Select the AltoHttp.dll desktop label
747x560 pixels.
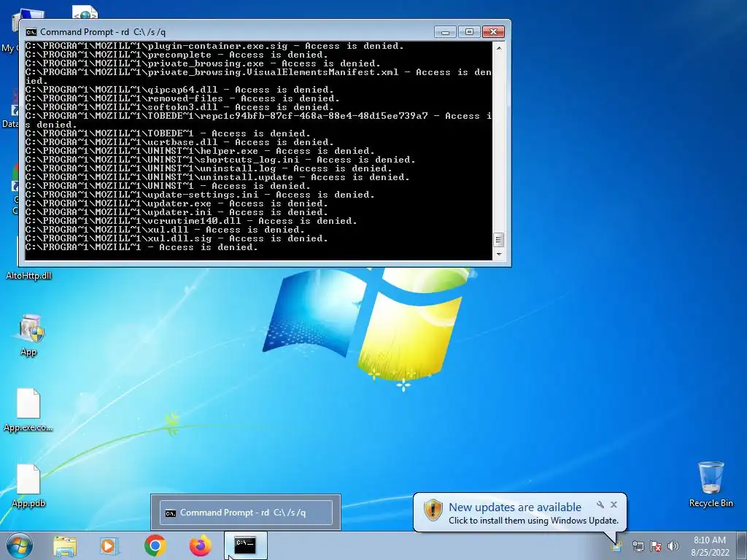pos(28,276)
